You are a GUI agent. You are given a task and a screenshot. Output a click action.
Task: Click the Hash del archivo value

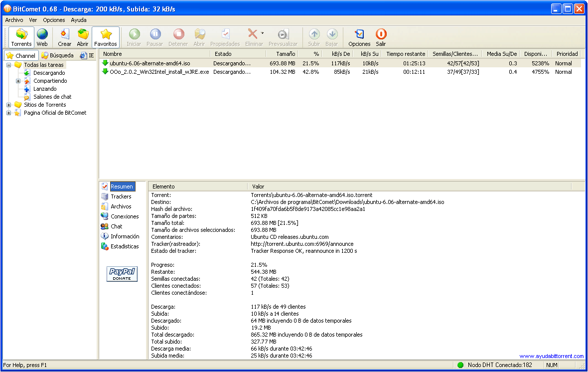pos(308,209)
